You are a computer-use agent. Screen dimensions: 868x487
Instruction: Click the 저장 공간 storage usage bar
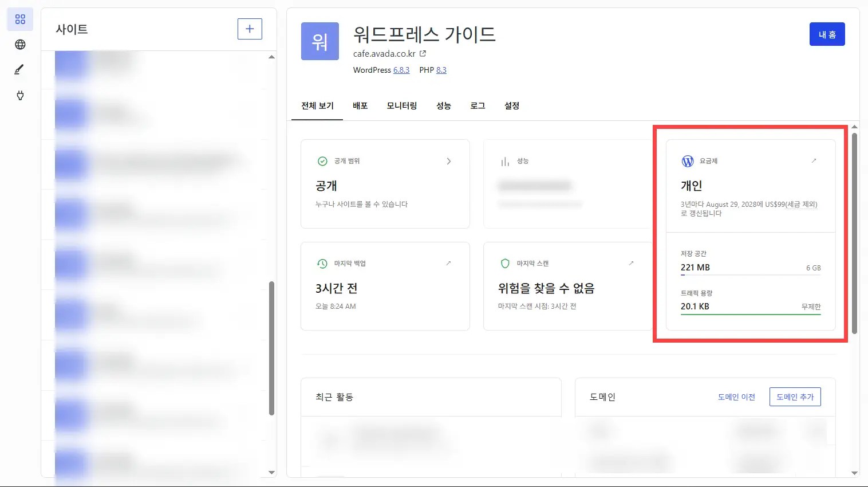[x=750, y=275]
